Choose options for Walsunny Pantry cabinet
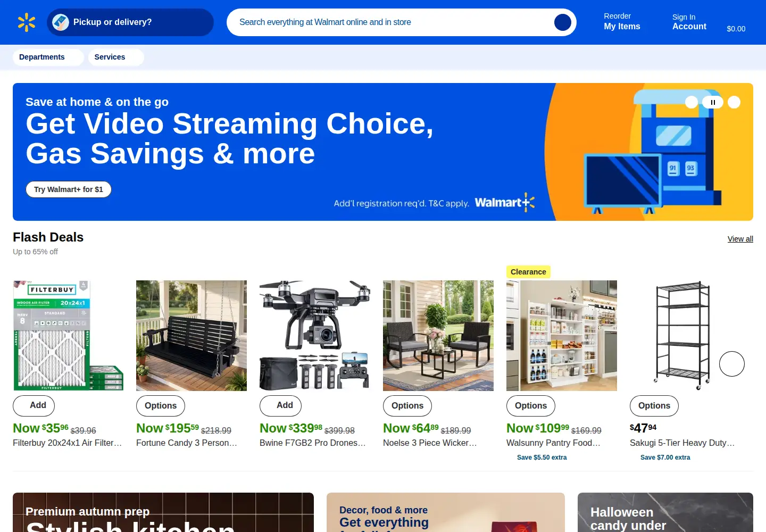766x532 pixels. coord(531,406)
